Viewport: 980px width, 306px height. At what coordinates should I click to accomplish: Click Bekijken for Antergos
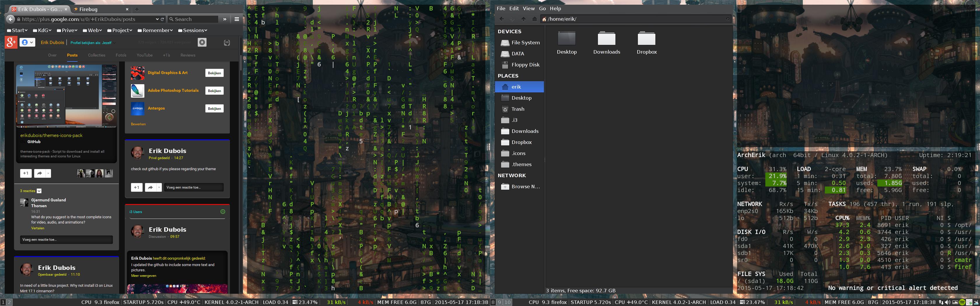click(x=215, y=109)
